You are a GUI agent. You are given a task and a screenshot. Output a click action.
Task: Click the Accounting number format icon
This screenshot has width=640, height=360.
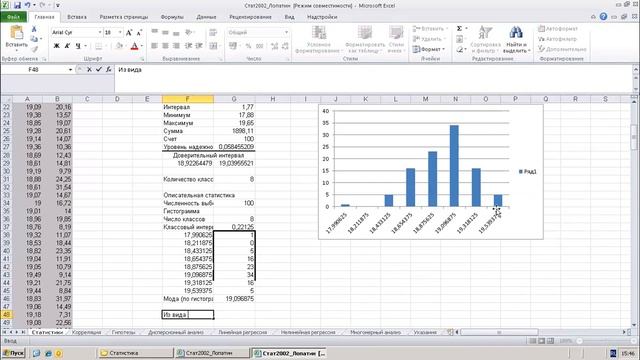[233, 46]
